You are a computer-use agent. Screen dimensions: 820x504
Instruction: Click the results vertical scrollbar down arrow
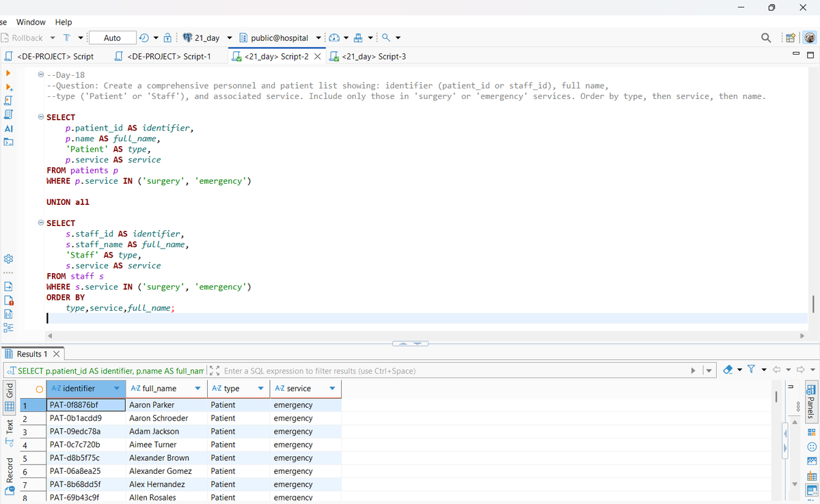(x=794, y=484)
